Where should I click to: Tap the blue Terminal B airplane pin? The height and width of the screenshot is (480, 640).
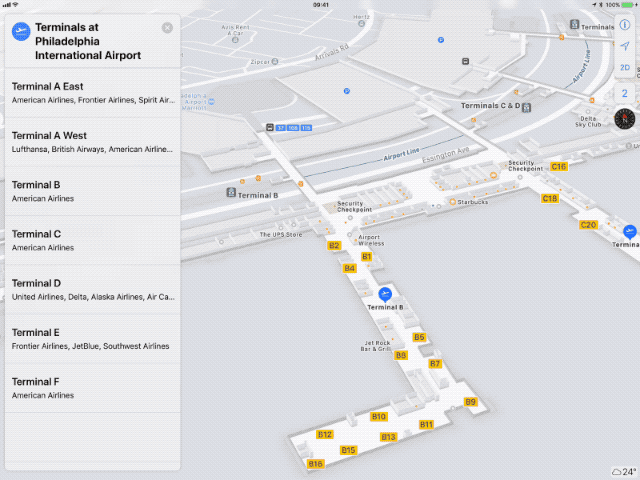click(385, 294)
